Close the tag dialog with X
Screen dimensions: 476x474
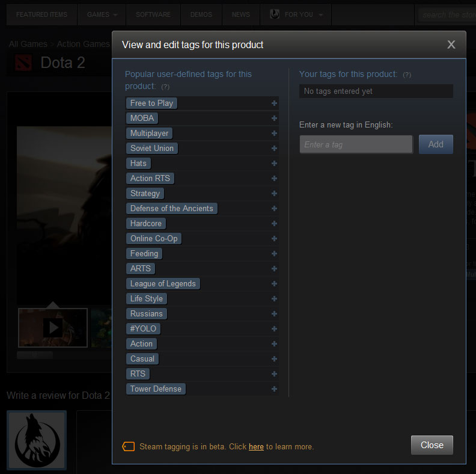[451, 45]
